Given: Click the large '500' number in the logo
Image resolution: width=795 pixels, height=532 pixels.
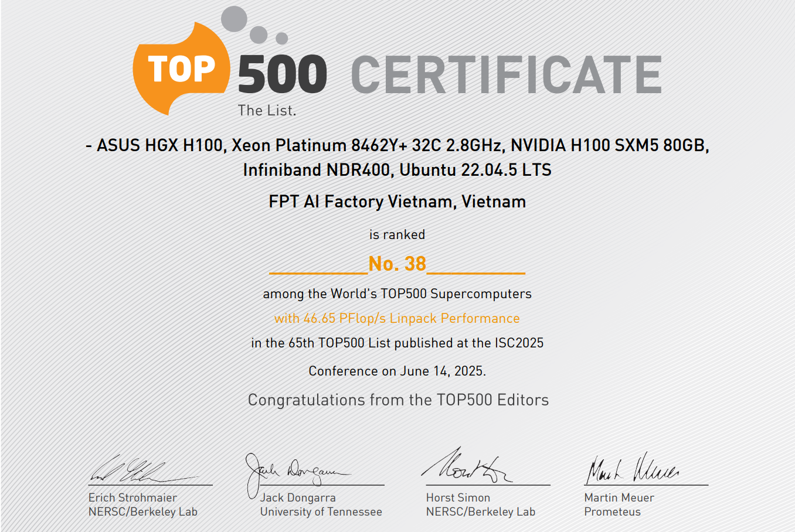Looking at the screenshot, I should [282, 74].
